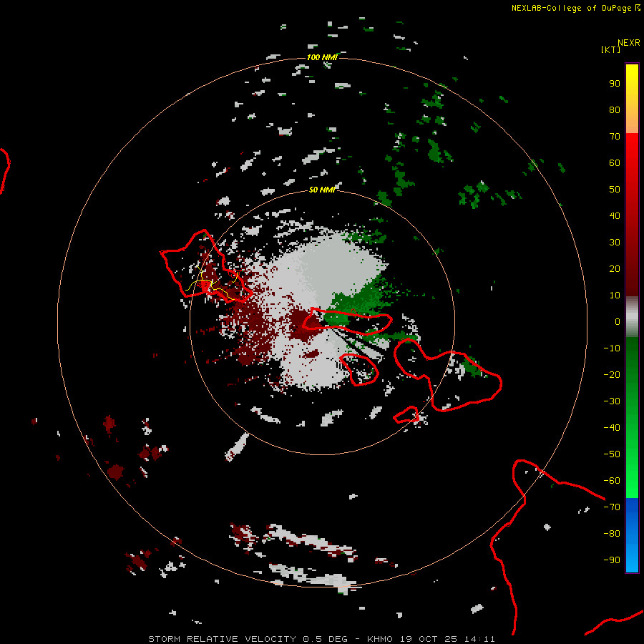Image resolution: width=644 pixels, height=644 pixels.
Task: Click the 10 value on velocity scale
Action: point(615,296)
